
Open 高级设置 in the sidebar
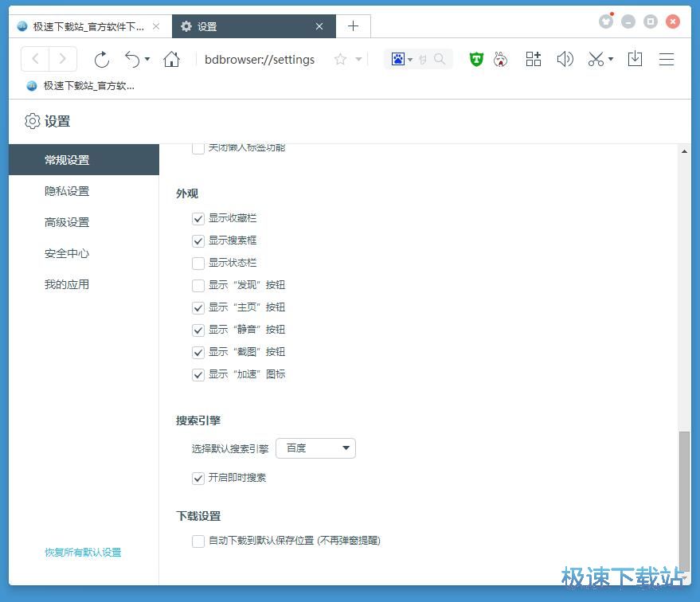(x=84, y=222)
